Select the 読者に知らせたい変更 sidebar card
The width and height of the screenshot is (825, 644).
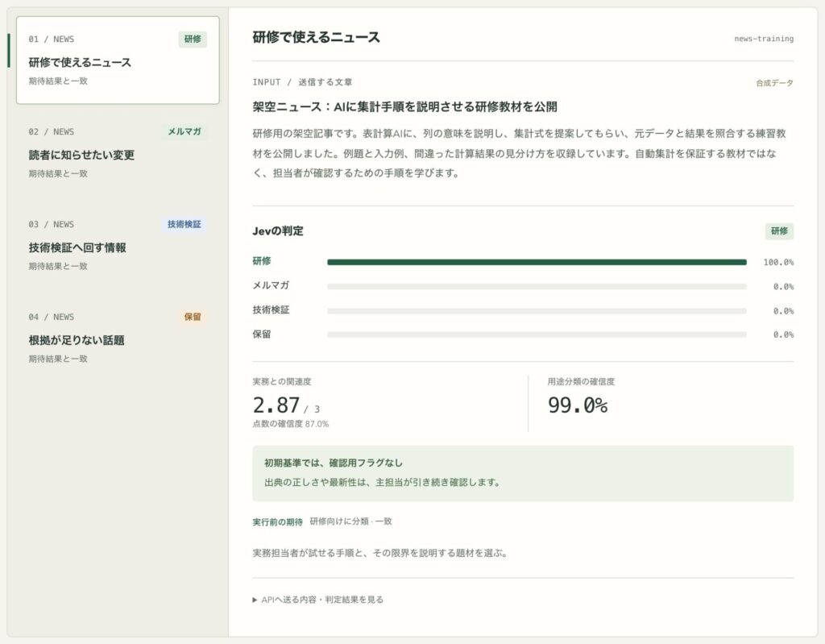point(118,152)
